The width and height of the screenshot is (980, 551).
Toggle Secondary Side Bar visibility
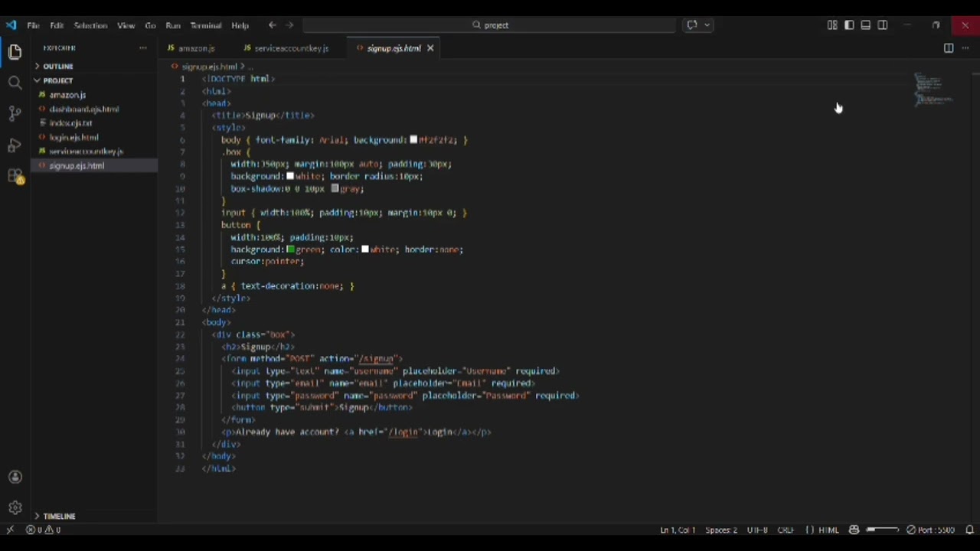(x=883, y=25)
